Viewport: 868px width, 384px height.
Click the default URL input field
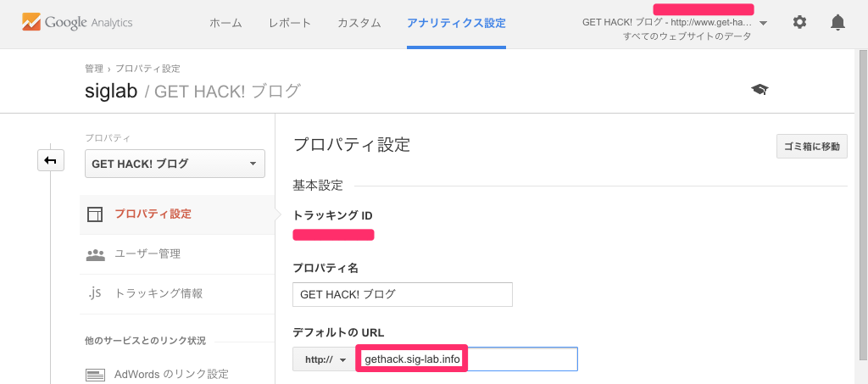467,359
